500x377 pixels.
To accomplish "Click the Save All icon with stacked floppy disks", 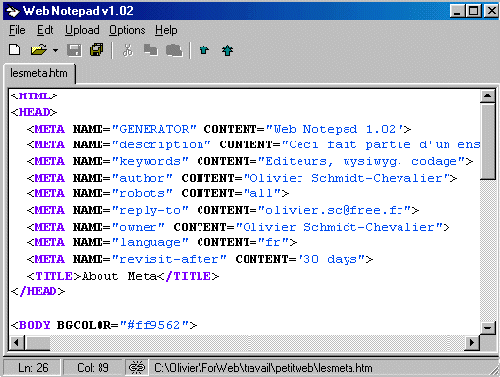I will (x=97, y=50).
